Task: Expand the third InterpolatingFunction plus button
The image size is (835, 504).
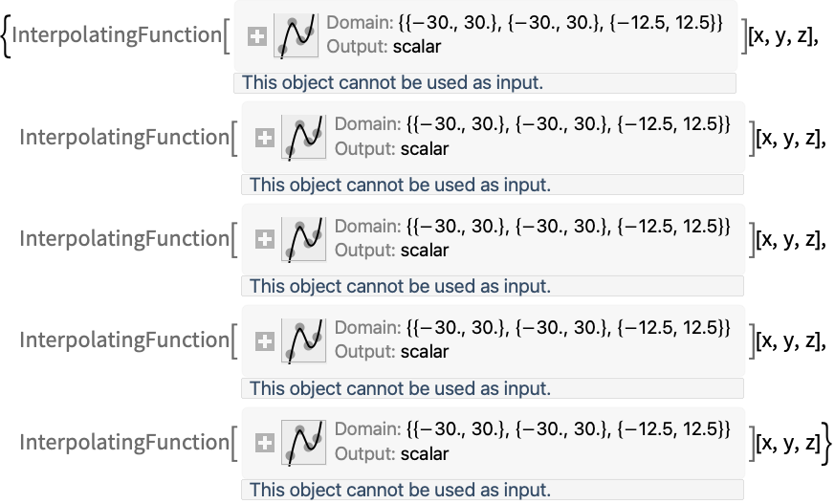Action: (265, 239)
